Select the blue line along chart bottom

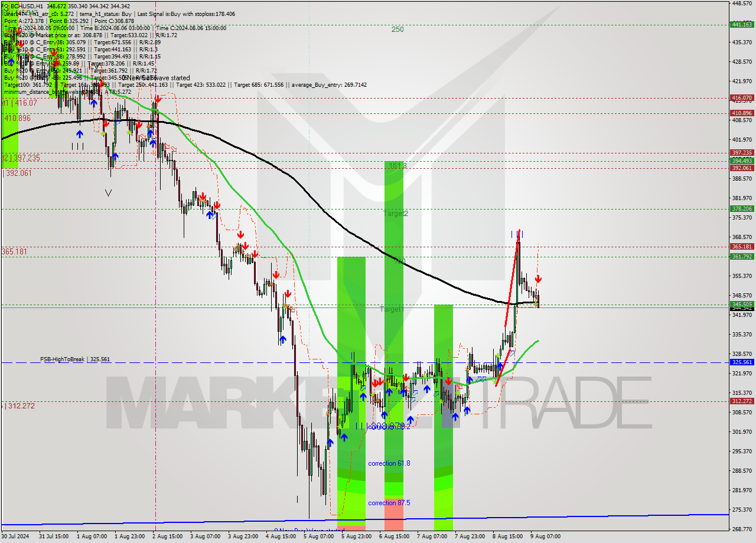(364, 519)
